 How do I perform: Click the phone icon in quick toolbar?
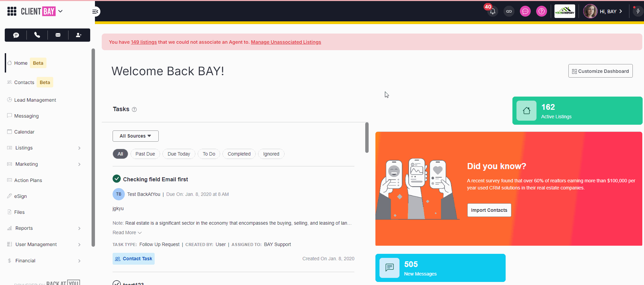[x=37, y=35]
